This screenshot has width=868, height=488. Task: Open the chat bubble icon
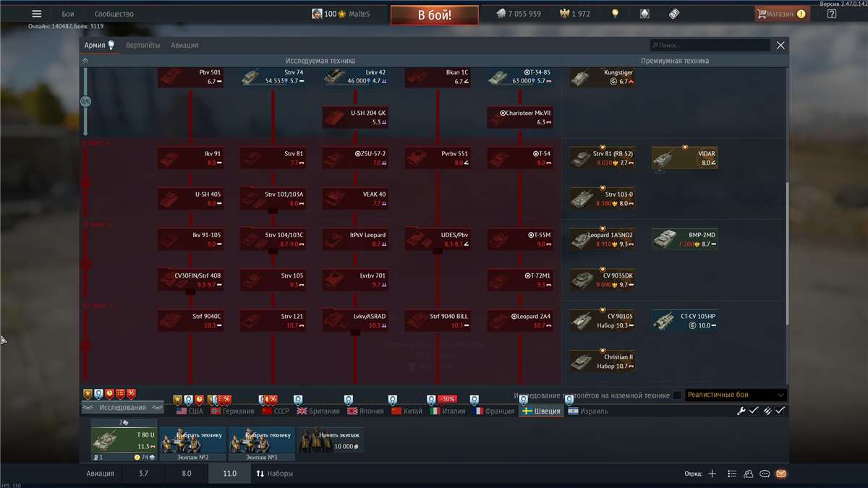pyautogui.click(x=765, y=474)
